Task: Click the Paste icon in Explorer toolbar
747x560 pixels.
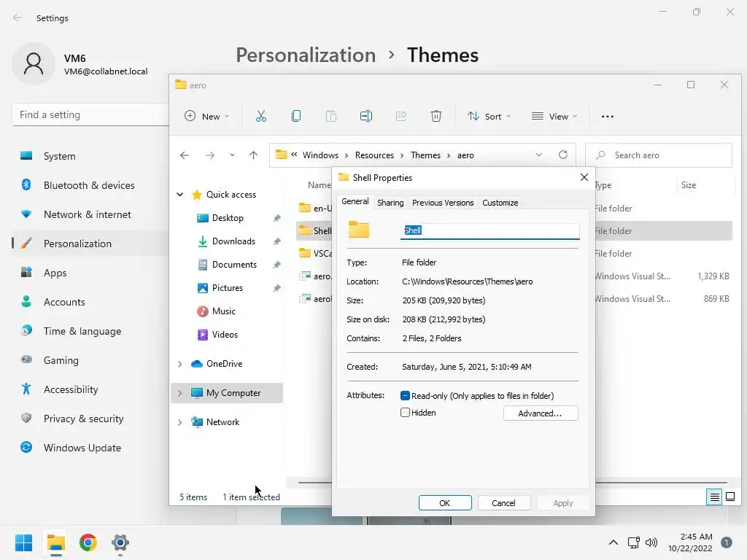Action: (x=331, y=116)
